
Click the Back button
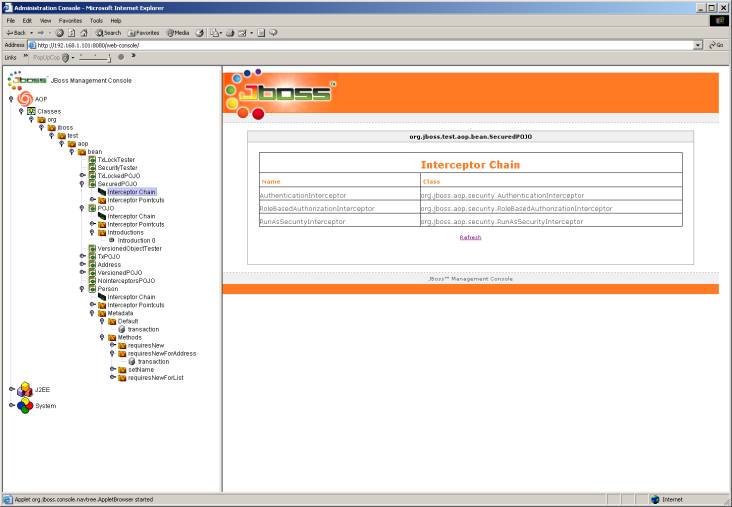(x=16, y=33)
